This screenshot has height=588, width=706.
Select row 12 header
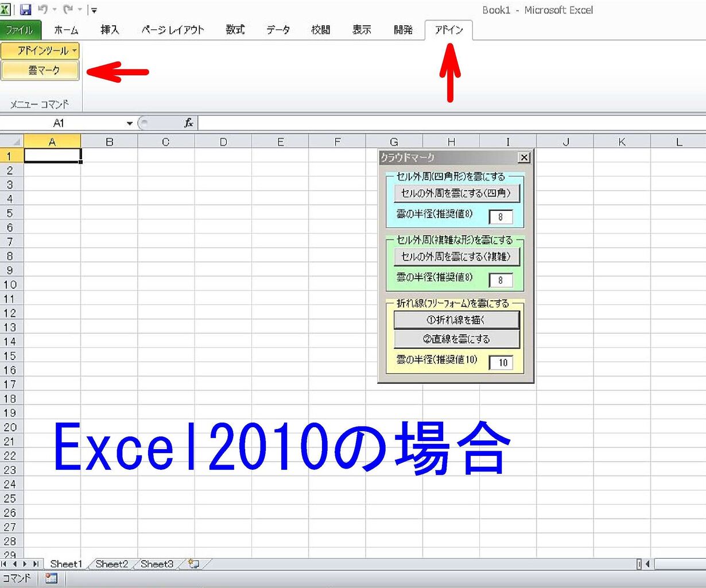[x=11, y=313]
